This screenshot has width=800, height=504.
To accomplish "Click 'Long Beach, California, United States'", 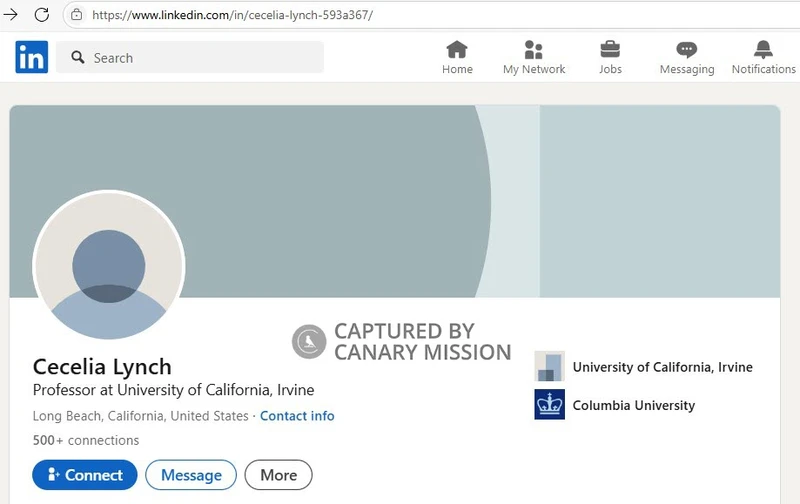I will click(x=140, y=416).
